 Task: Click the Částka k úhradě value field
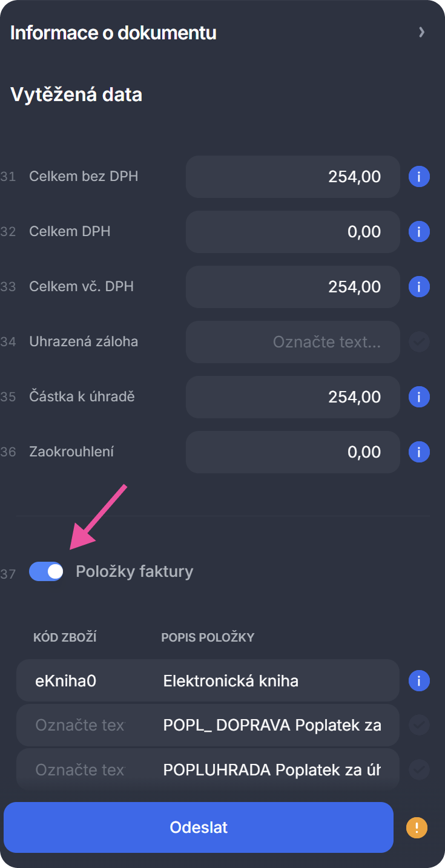click(x=293, y=397)
